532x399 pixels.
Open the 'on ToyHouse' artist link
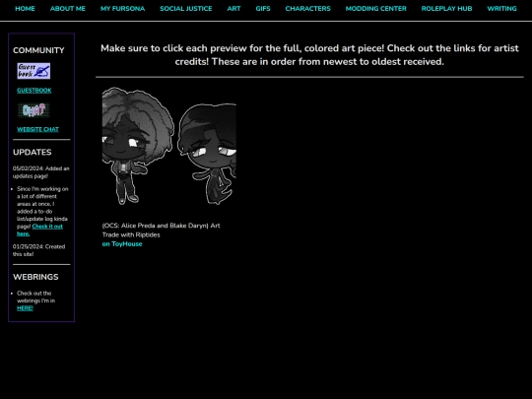pos(122,244)
